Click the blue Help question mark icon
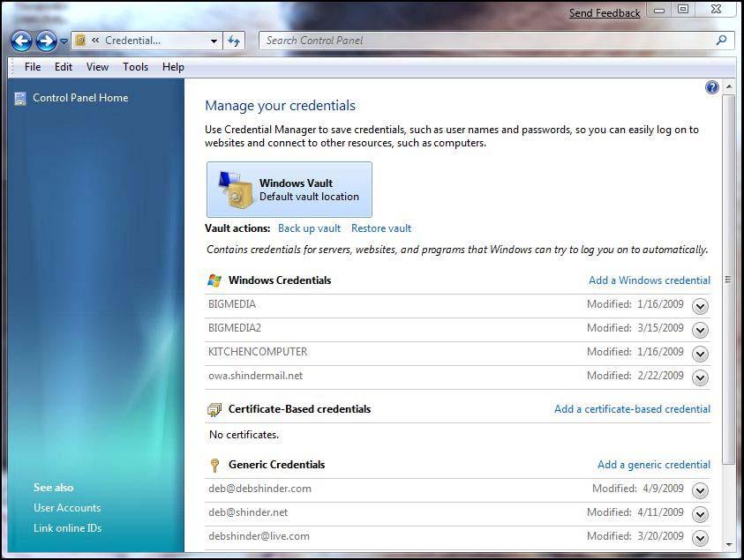The image size is (744, 560). [x=711, y=87]
